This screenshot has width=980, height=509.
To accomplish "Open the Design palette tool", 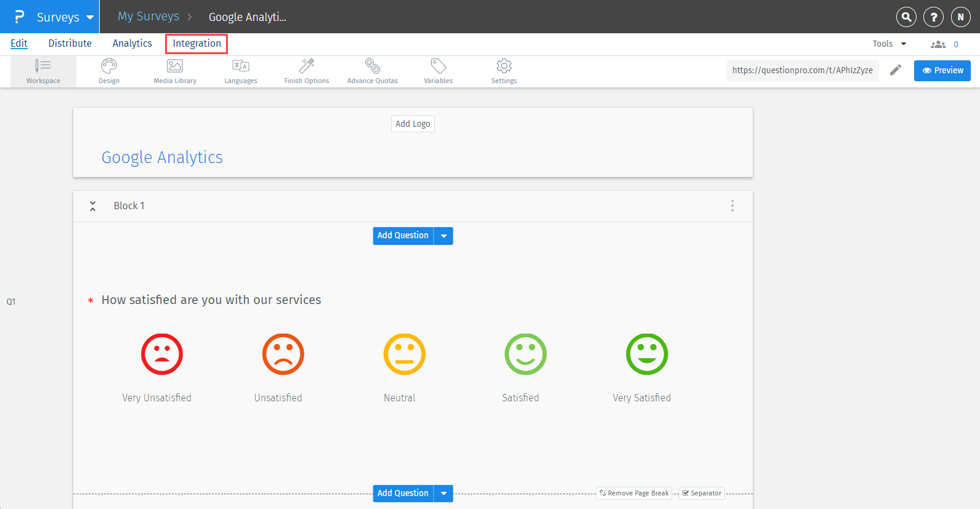I will (x=109, y=71).
